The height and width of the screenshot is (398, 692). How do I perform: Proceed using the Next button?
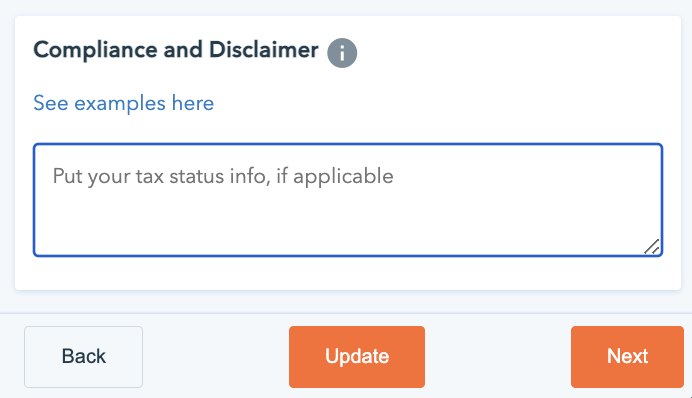(627, 357)
